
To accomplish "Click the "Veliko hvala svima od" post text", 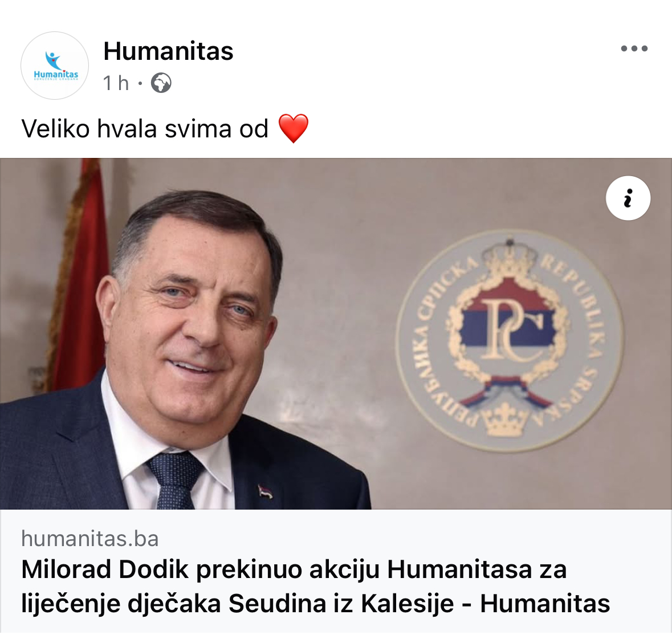I will coord(145,129).
